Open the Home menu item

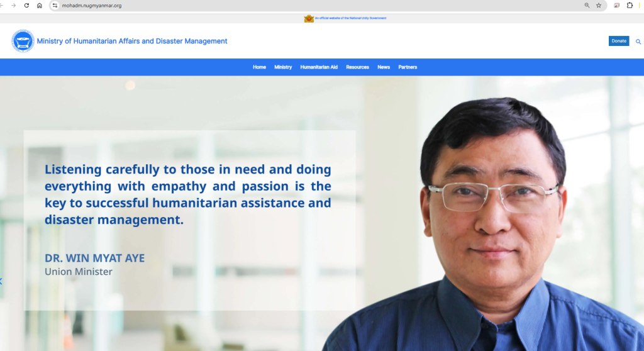[259, 67]
